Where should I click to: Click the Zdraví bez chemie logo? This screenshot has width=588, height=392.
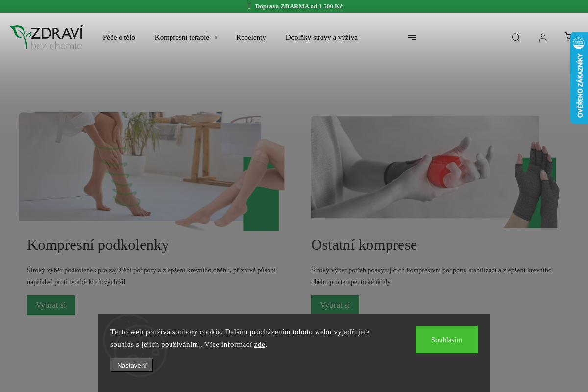tap(46, 37)
